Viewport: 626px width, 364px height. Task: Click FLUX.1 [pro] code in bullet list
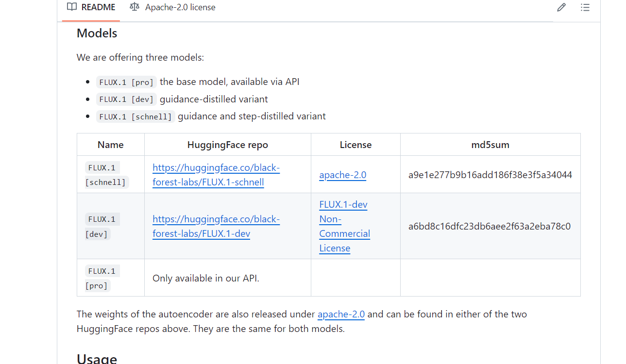click(x=126, y=82)
